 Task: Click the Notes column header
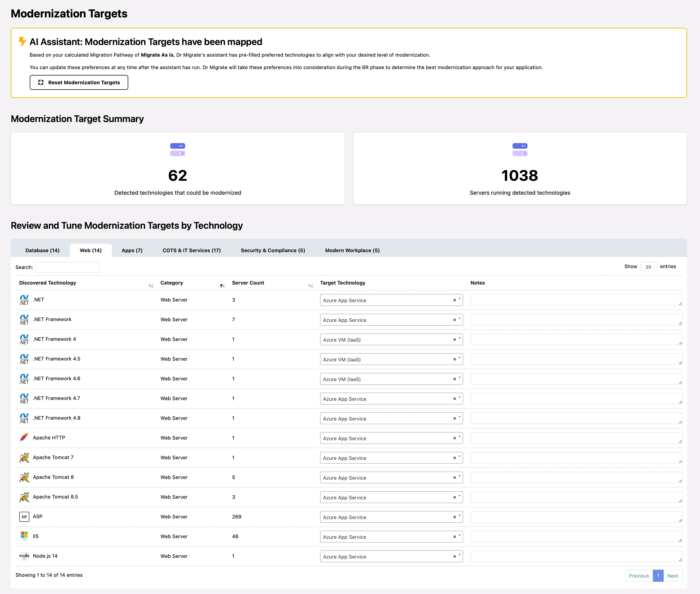point(477,283)
